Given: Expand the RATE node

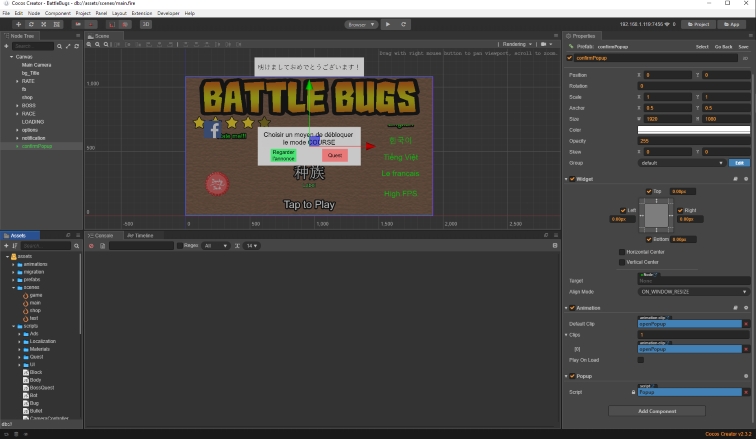Looking at the screenshot, I should (x=17, y=81).
